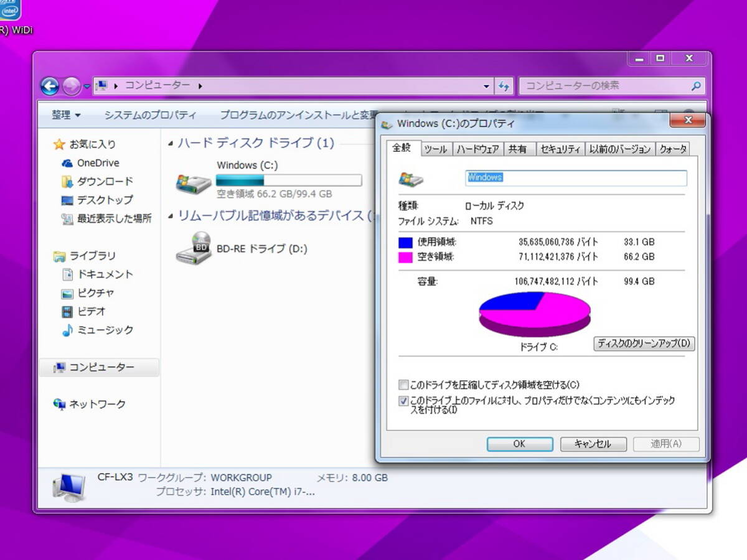Viewport: 747px width, 560px height.
Task: Switch to the ツール tab
Action: (x=435, y=149)
